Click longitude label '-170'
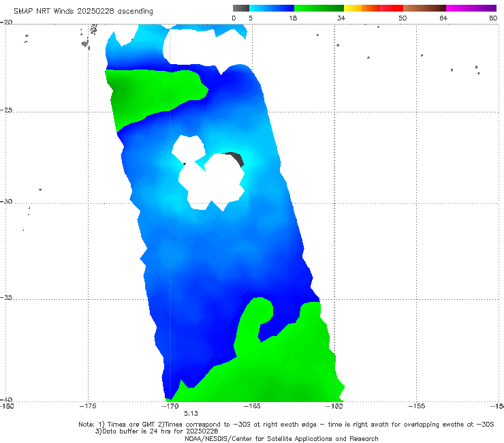 click(x=170, y=406)
